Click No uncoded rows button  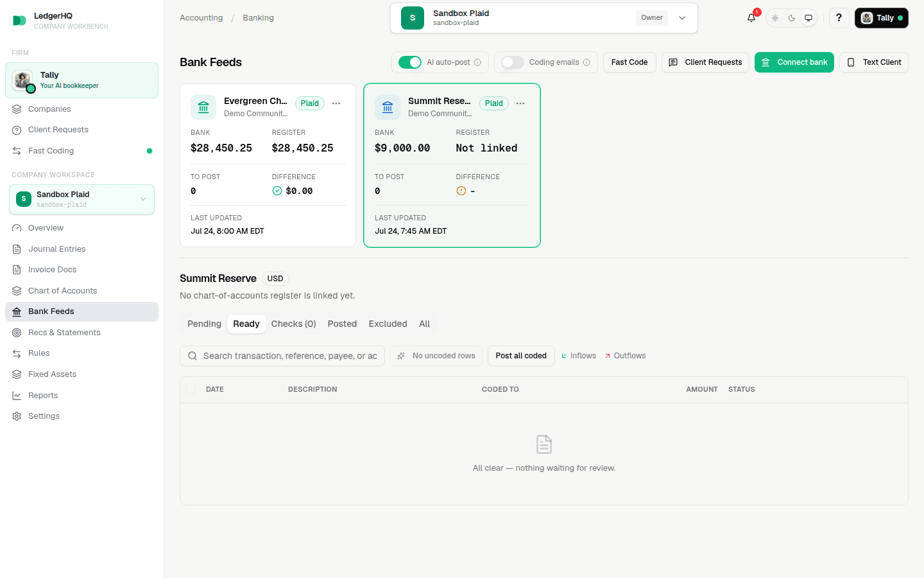pos(436,356)
